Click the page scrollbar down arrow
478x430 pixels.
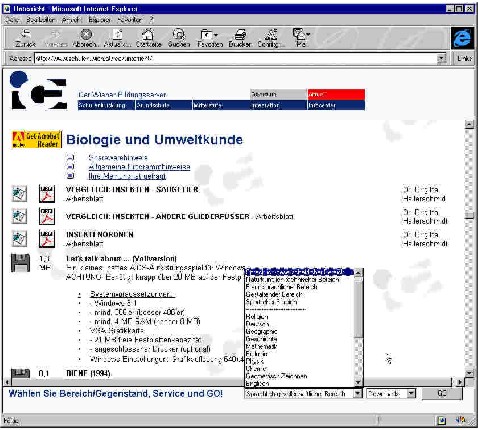click(x=469, y=373)
